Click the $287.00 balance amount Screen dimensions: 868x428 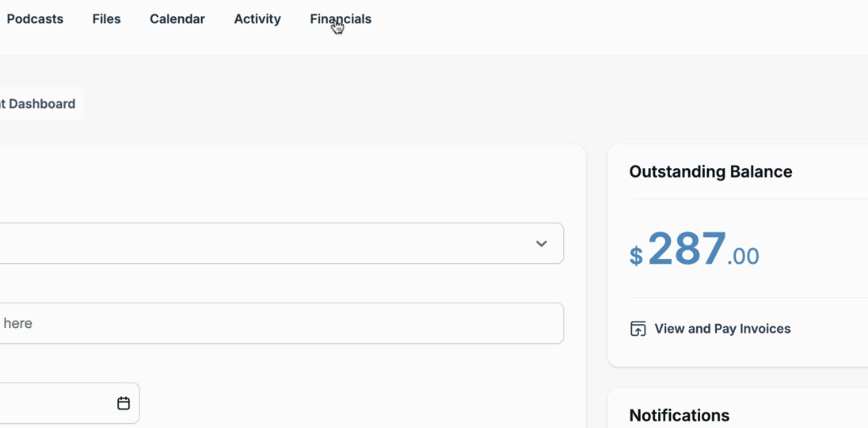tap(694, 250)
